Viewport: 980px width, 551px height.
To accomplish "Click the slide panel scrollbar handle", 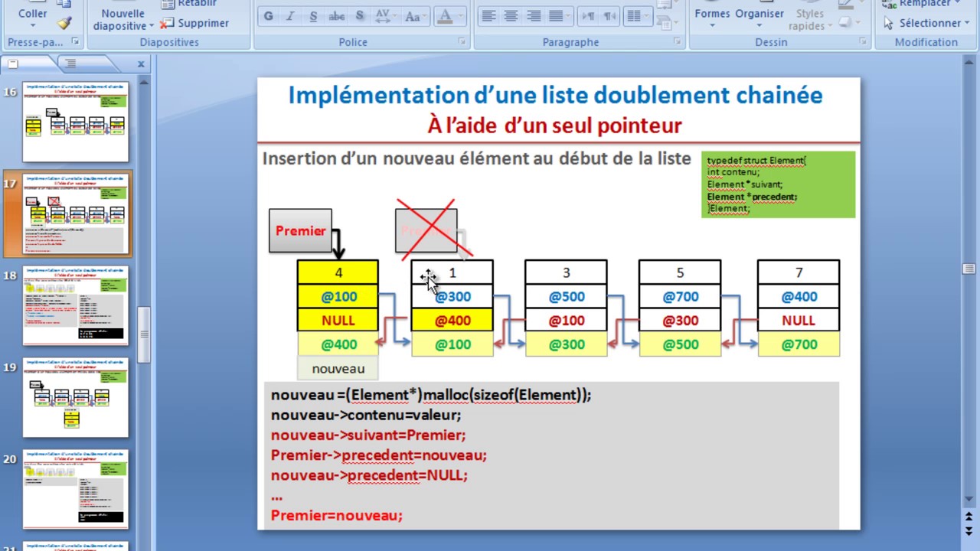I will pyautogui.click(x=143, y=334).
